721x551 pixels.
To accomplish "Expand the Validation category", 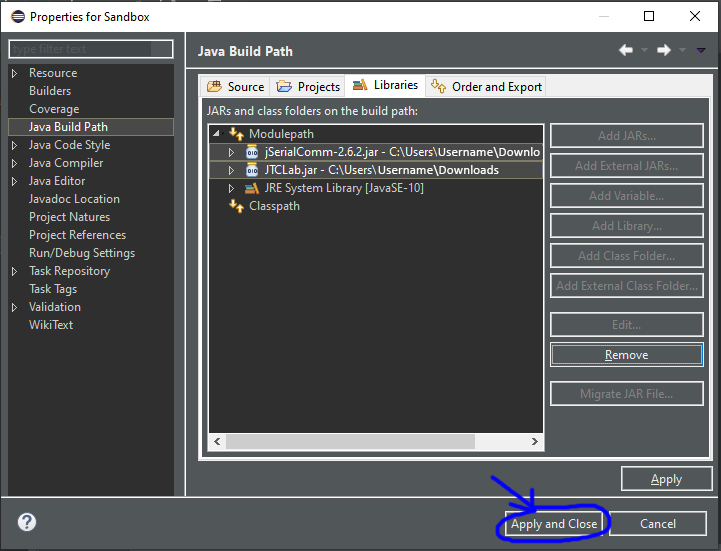I will point(14,307).
